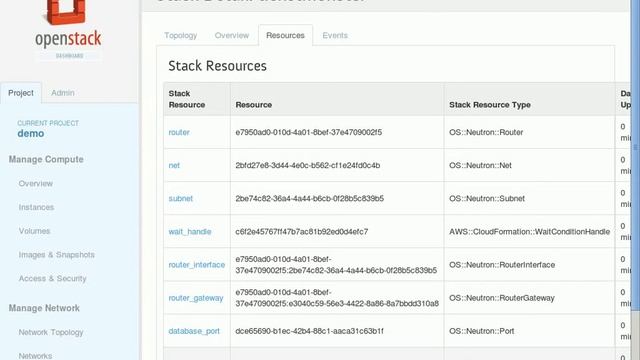Click the Manage Network section heading
The image size is (640, 360).
[x=44, y=308]
